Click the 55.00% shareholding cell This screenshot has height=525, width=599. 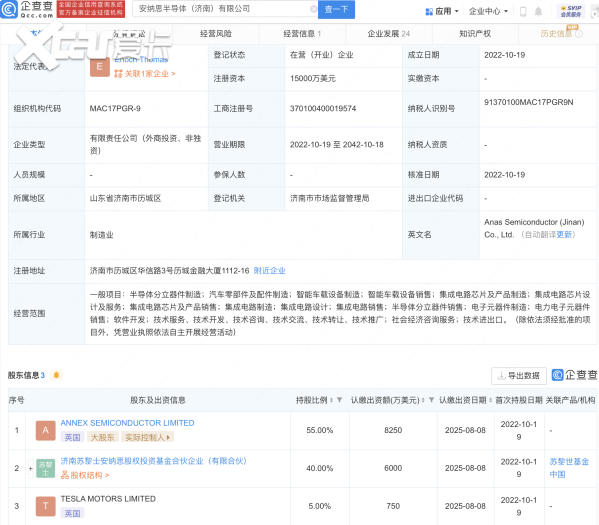click(320, 430)
